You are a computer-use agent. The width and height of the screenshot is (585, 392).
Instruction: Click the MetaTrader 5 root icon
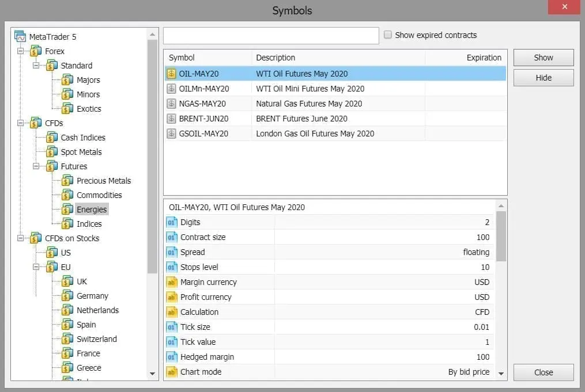tap(20, 36)
